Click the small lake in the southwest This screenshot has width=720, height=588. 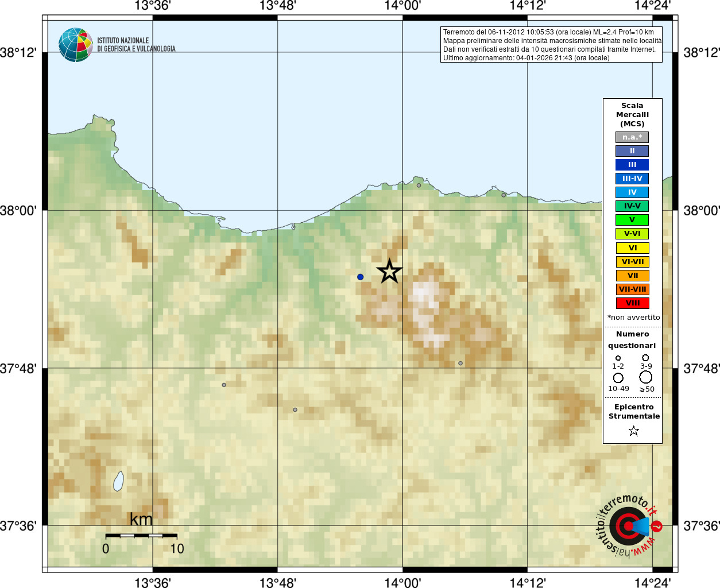[118, 481]
